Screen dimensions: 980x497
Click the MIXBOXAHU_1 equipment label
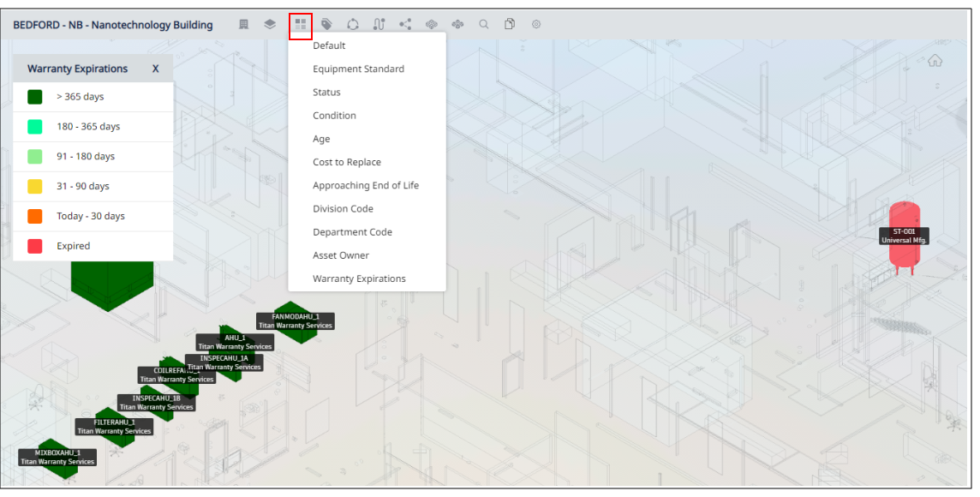57,457
